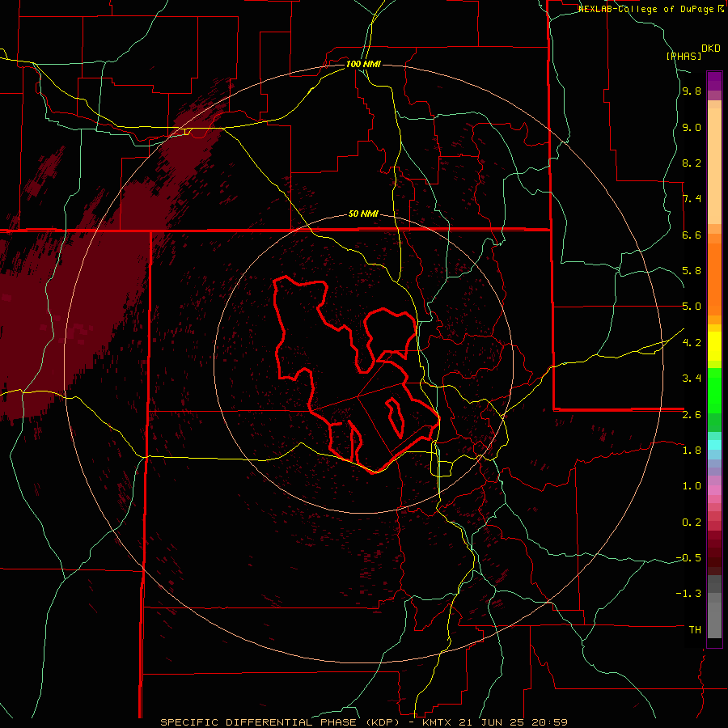728x728 pixels.
Task: Click the DKD label above the color scale
Action: [711, 49]
